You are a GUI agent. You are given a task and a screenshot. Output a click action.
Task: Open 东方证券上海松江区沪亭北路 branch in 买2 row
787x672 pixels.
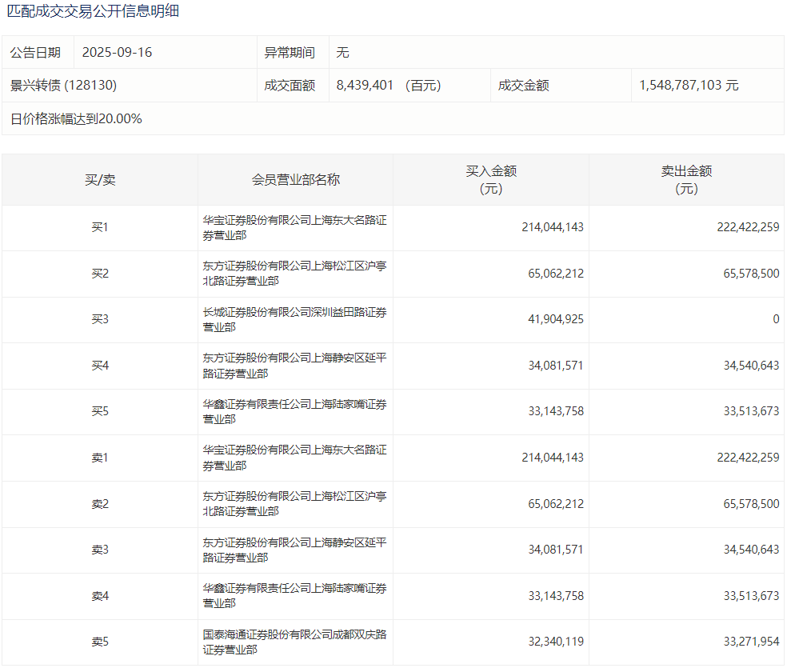294,274
